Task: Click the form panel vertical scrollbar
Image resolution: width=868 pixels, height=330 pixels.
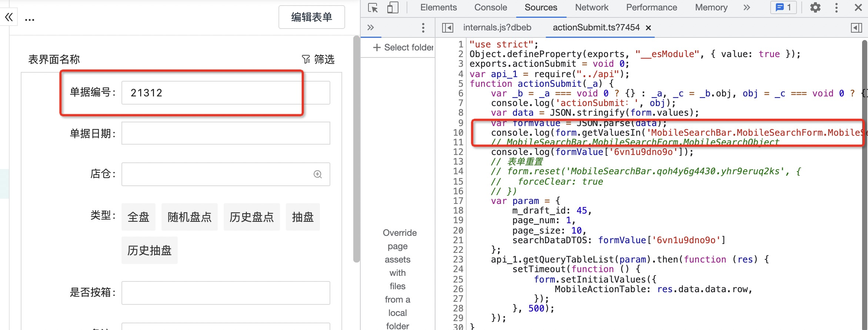Action: pos(356,149)
